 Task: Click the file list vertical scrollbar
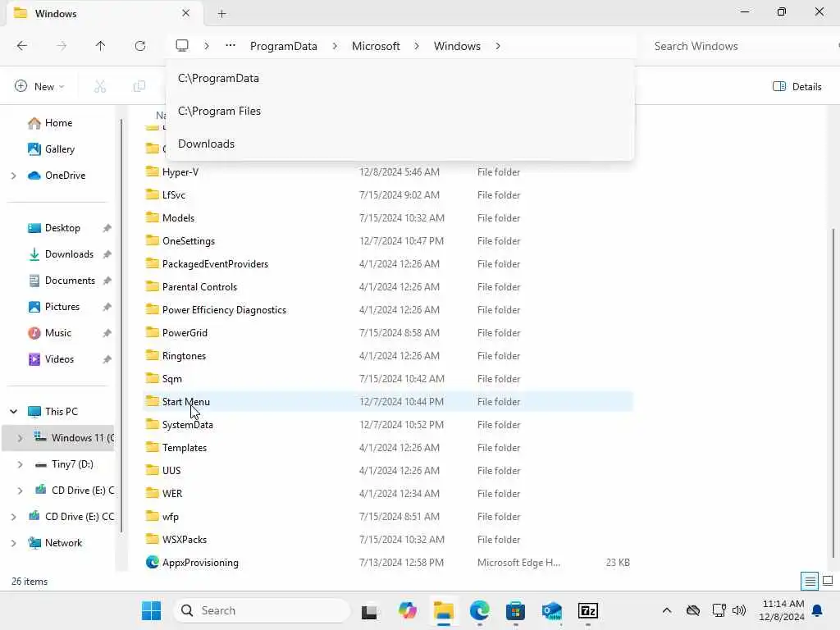(x=833, y=393)
